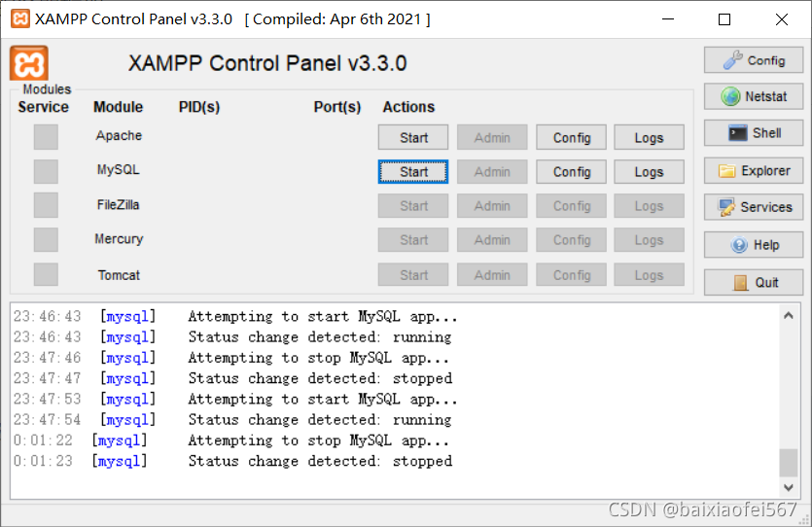This screenshot has height=527, width=812.
Task: Click the MySQL module label
Action: (x=118, y=170)
